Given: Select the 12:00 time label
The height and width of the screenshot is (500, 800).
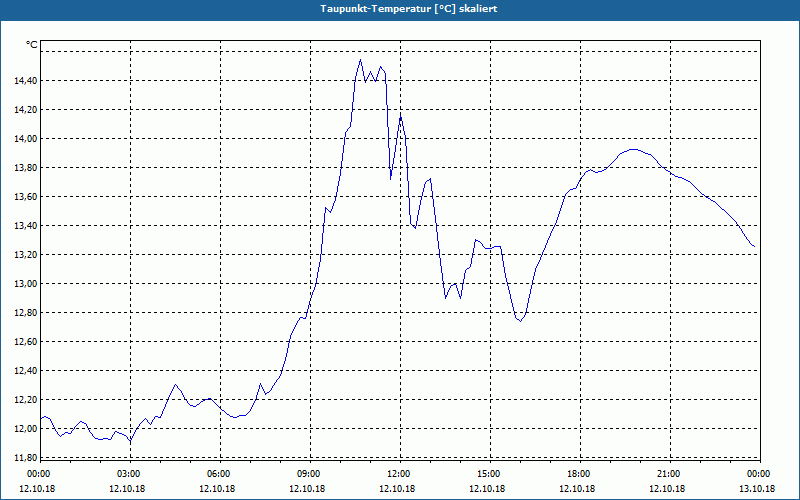Looking at the screenshot, I should click(x=397, y=474).
